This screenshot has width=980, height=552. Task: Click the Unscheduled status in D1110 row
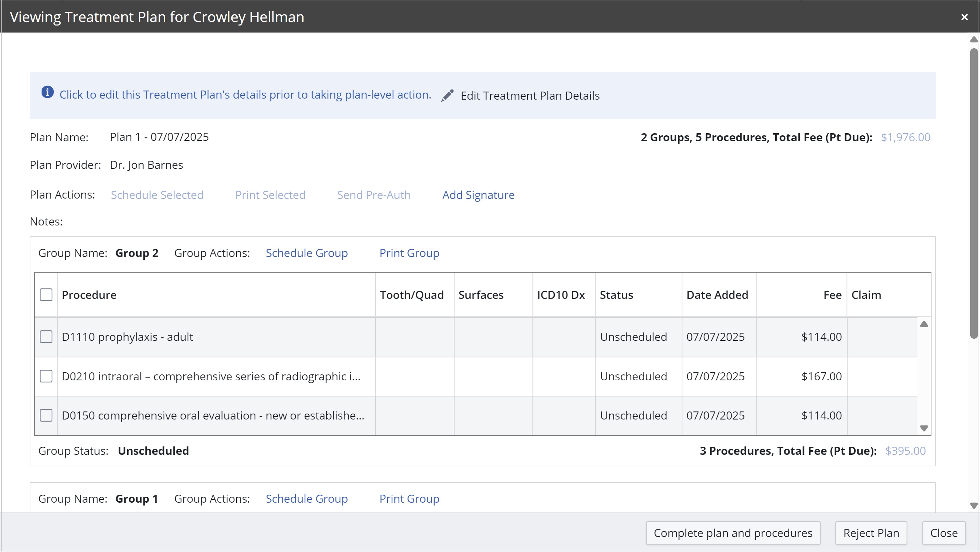pyautogui.click(x=633, y=337)
